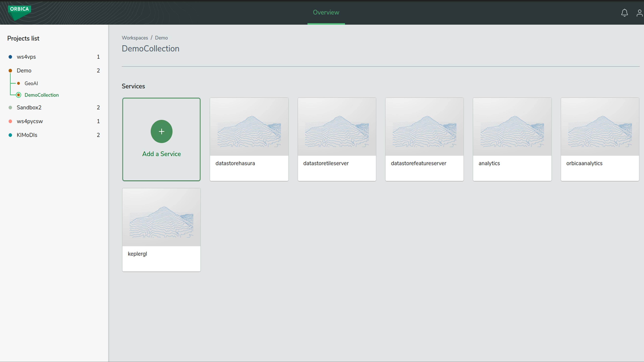Select the DemoCollection radio marker
This screenshot has height=362, width=644.
click(18, 95)
